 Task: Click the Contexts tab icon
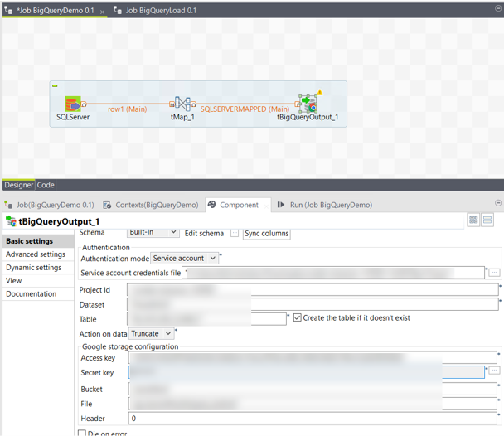click(107, 205)
